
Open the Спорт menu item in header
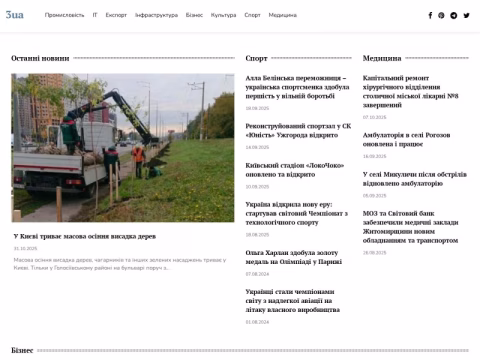click(x=252, y=15)
